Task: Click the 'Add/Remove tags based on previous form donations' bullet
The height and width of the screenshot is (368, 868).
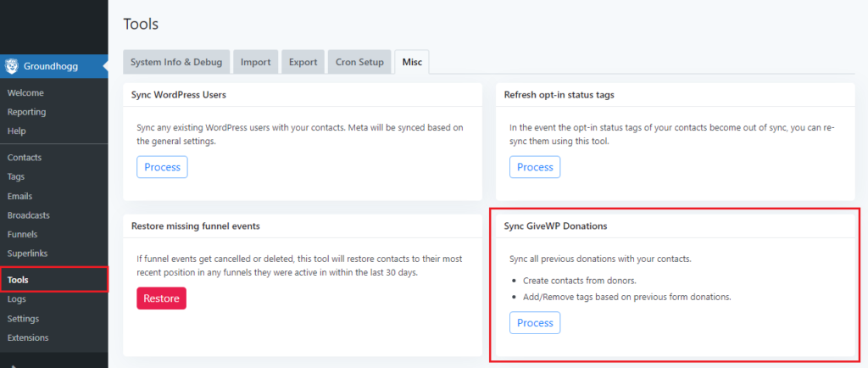Action: [x=627, y=297]
